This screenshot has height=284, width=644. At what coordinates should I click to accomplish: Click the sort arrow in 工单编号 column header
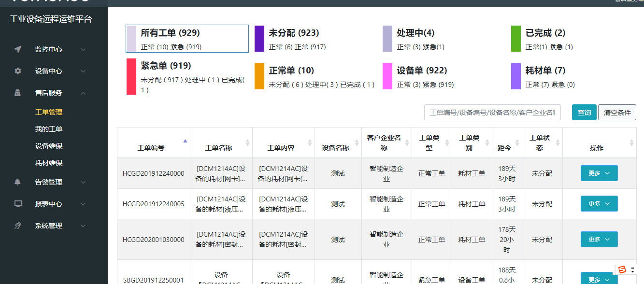pyautogui.click(x=185, y=142)
